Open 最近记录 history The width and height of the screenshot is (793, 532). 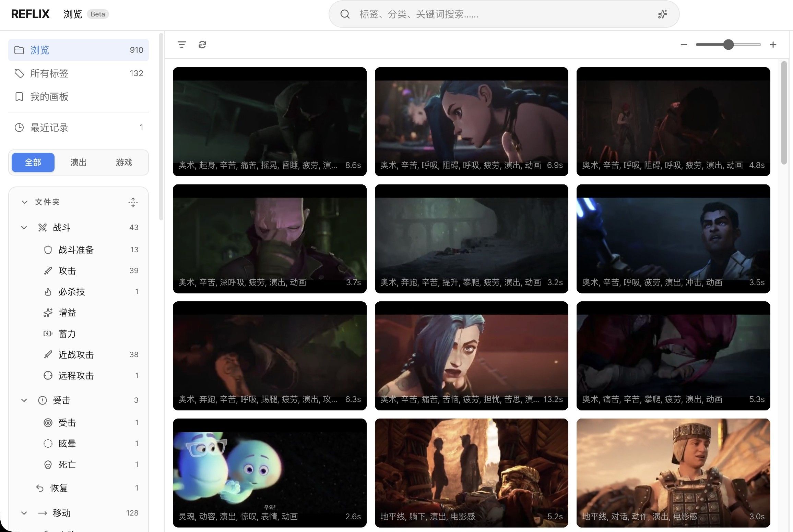tap(49, 128)
